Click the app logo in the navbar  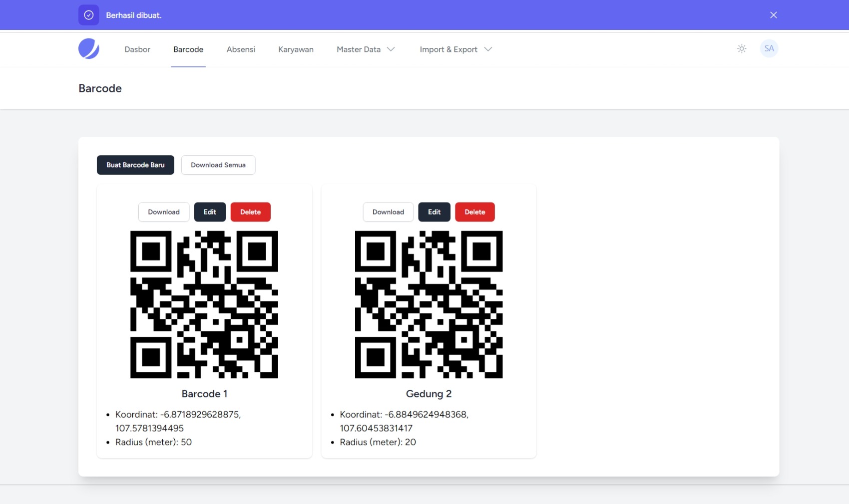tap(89, 49)
